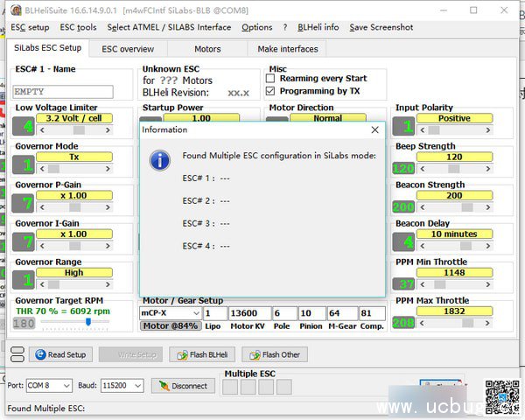This screenshot has height=420, width=525.
Task: Click the info icon in the Information dialog
Action: coord(160,159)
